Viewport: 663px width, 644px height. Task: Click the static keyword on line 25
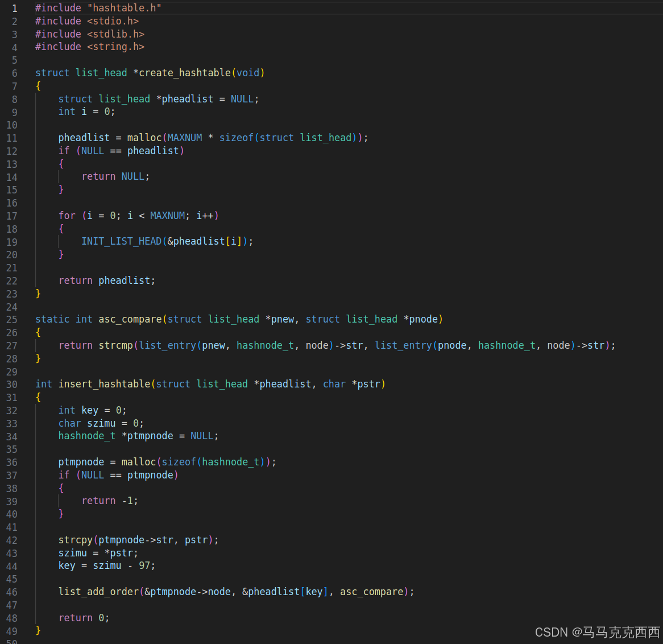[x=52, y=320]
